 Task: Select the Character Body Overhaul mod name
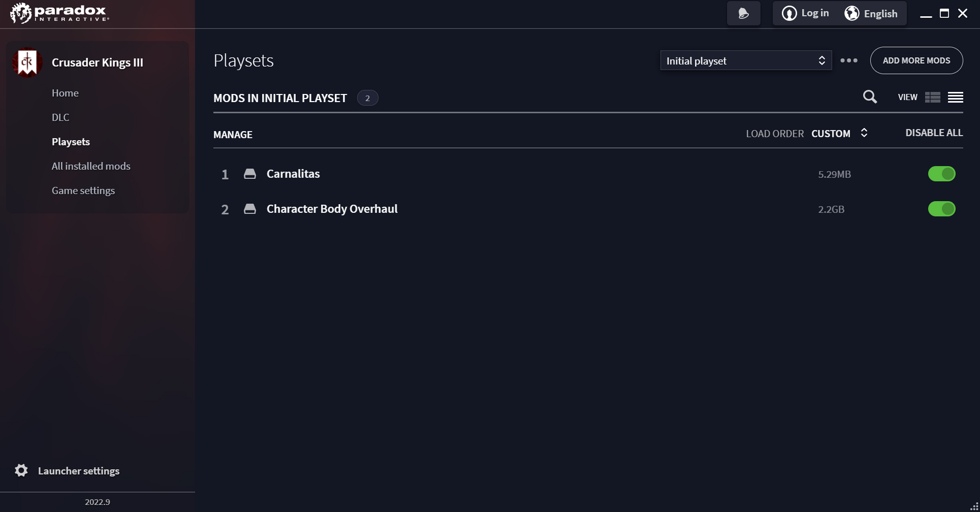pyautogui.click(x=332, y=209)
